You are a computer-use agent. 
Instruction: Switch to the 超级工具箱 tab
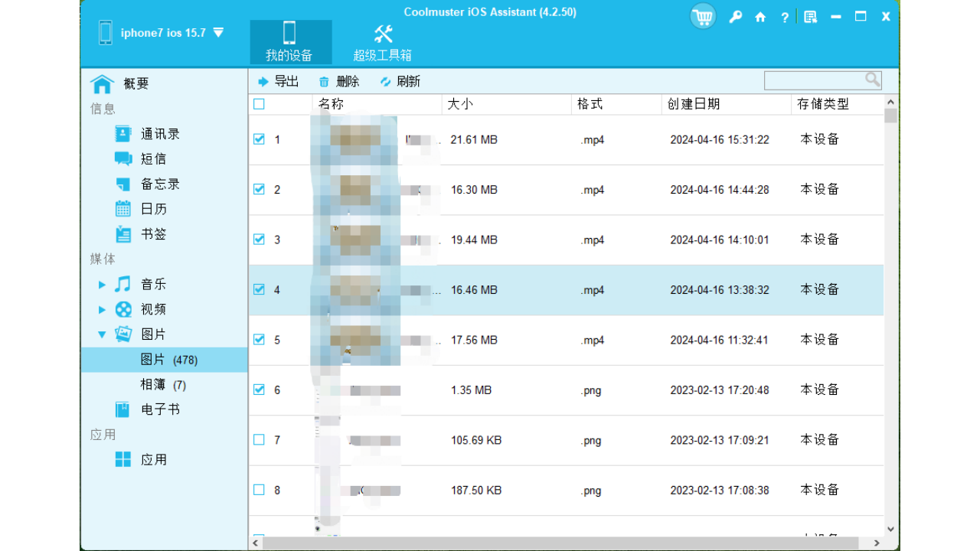383,42
